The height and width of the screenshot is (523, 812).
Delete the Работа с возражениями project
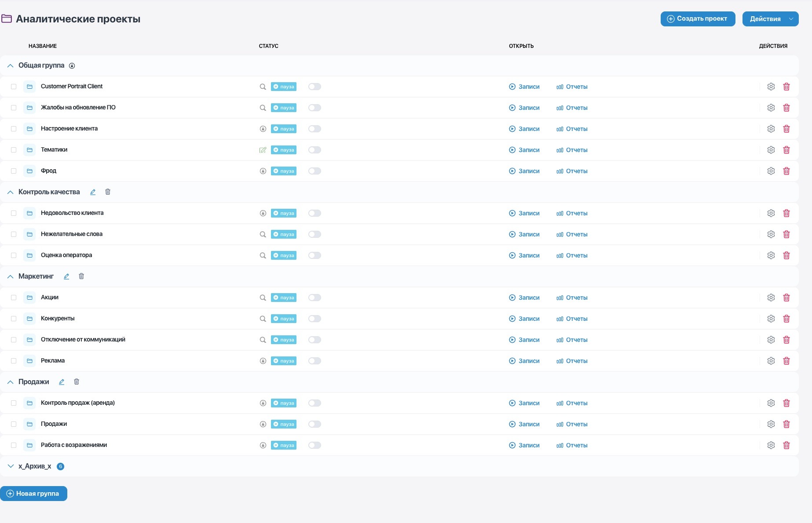pyautogui.click(x=786, y=445)
